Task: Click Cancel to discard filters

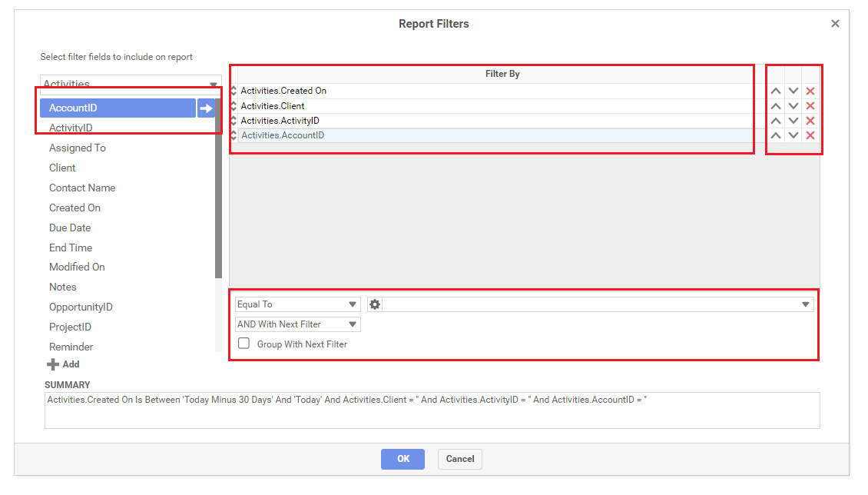Action: tap(459, 459)
